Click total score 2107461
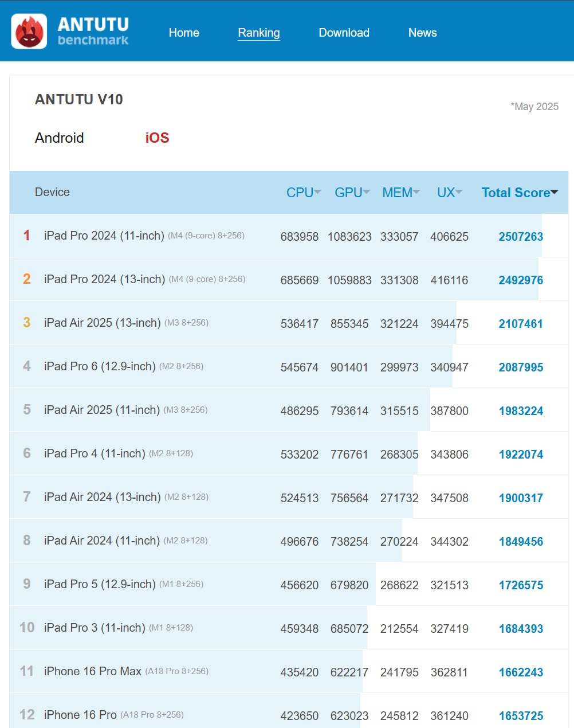Image resolution: width=574 pixels, height=728 pixels. [x=521, y=324]
